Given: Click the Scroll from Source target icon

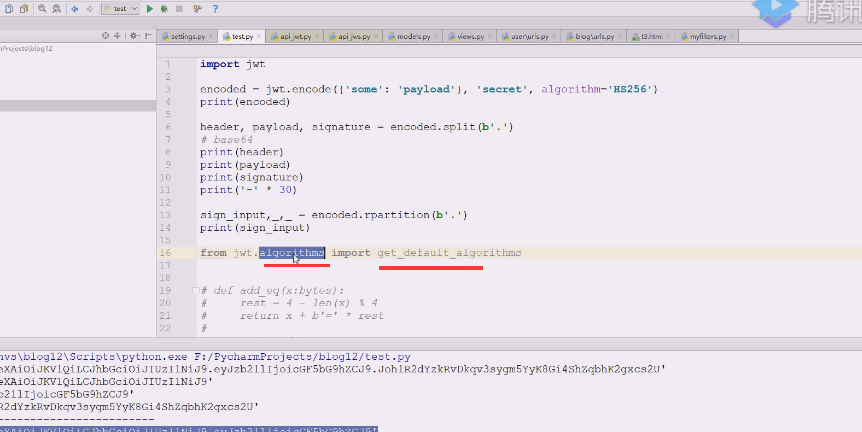Looking at the screenshot, I should click(x=105, y=36).
